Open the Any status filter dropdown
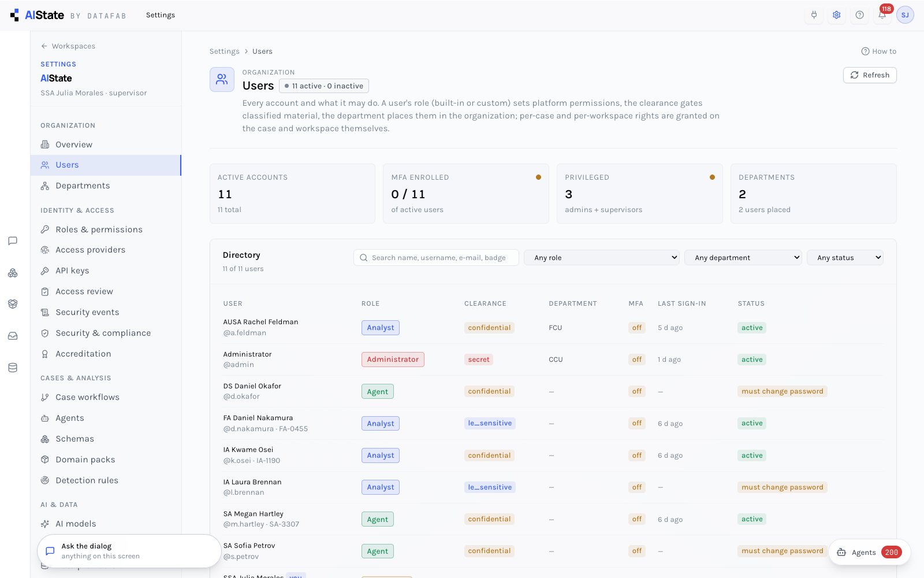Image resolution: width=924 pixels, height=578 pixels. [x=845, y=258]
